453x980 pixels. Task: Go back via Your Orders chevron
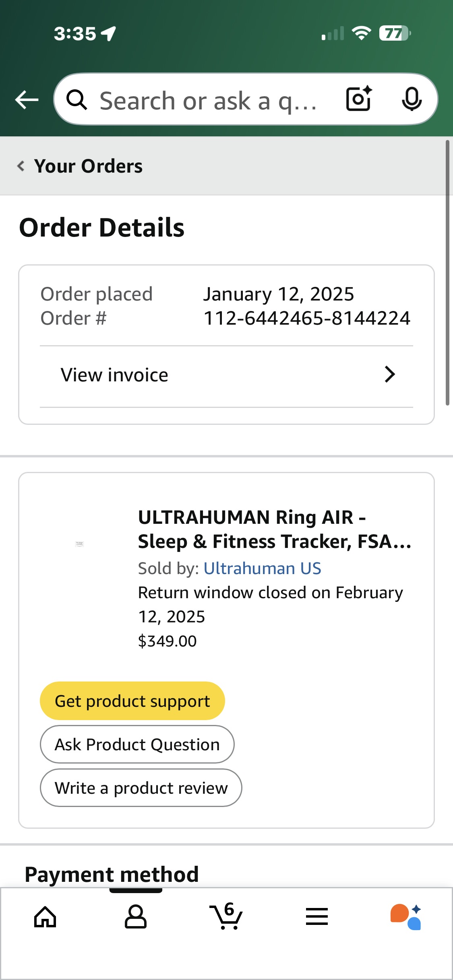[x=21, y=166]
